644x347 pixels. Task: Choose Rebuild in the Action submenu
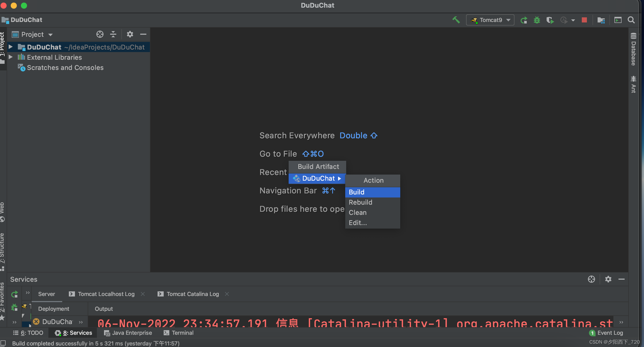tap(372, 202)
